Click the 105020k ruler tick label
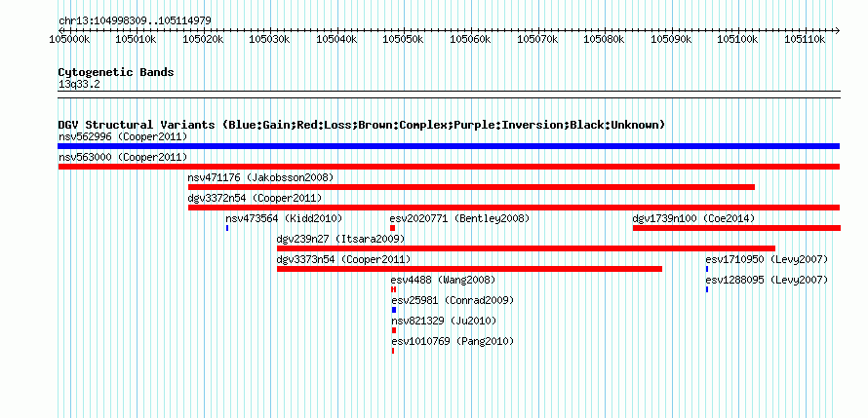The width and height of the screenshot is (868, 418). [204, 39]
